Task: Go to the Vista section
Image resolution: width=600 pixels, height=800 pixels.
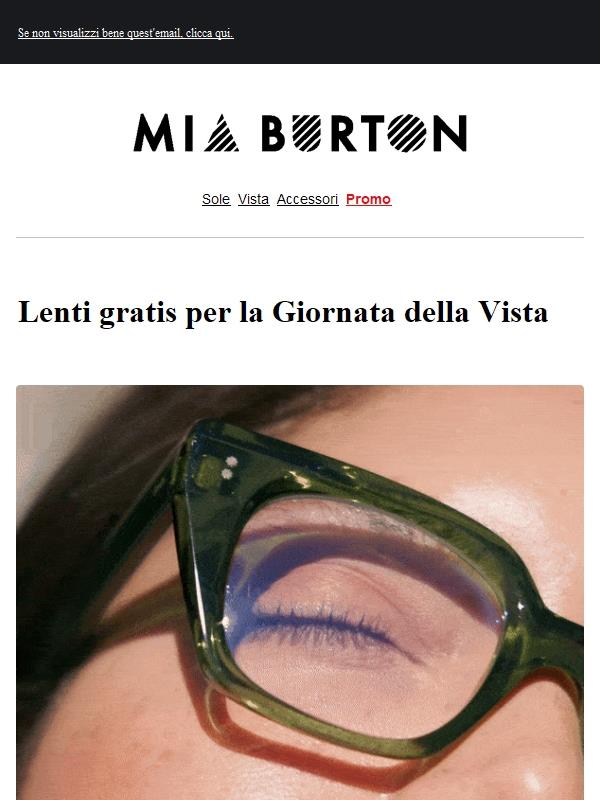Action: pyautogui.click(x=254, y=199)
